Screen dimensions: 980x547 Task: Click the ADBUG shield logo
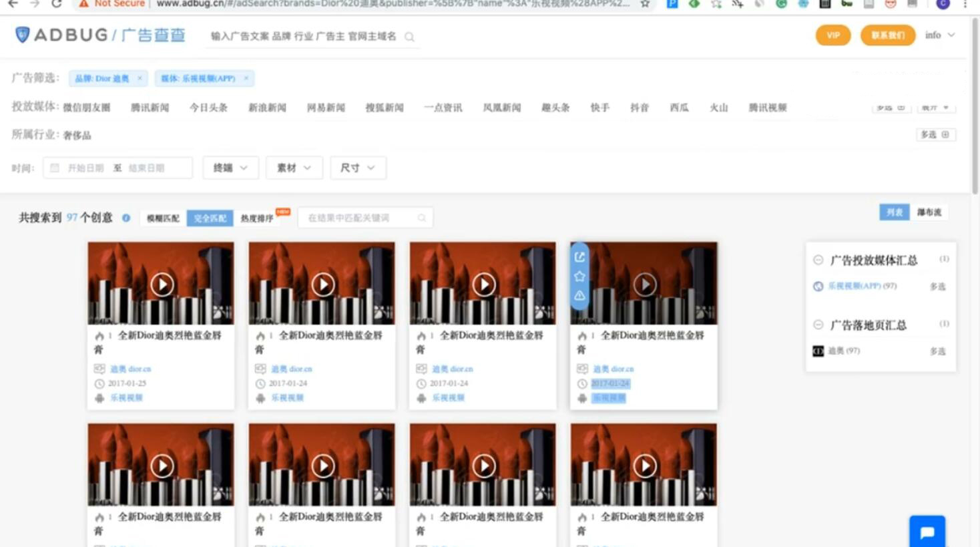pyautogui.click(x=23, y=35)
